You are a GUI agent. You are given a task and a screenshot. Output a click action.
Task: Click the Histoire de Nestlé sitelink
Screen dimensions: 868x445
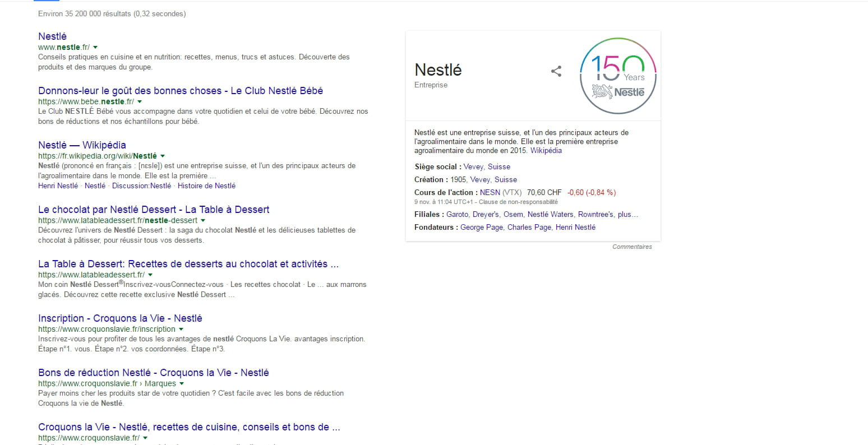coord(207,186)
